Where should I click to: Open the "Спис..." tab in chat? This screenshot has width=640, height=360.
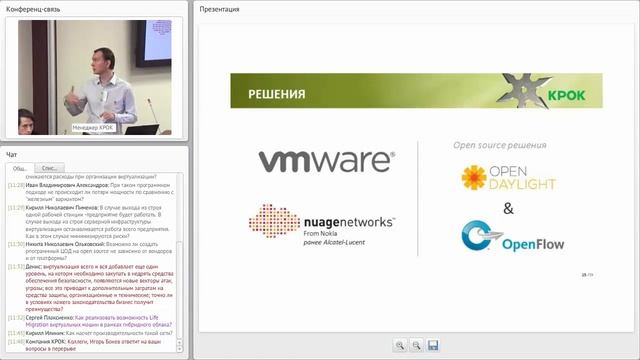click(x=49, y=168)
